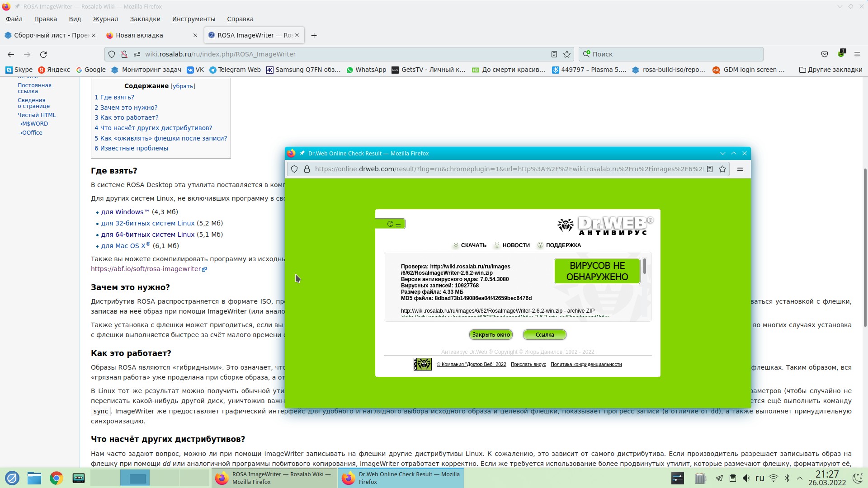Open the Telegram tray icon
The image size is (868, 488).
pyautogui.click(x=719, y=478)
